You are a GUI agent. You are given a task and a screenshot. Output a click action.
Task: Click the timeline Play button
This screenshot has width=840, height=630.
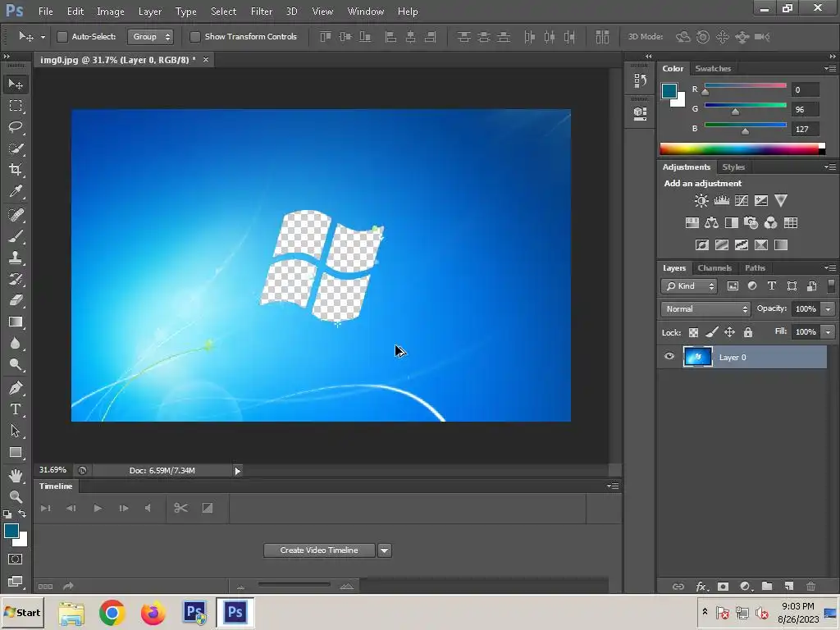point(98,508)
